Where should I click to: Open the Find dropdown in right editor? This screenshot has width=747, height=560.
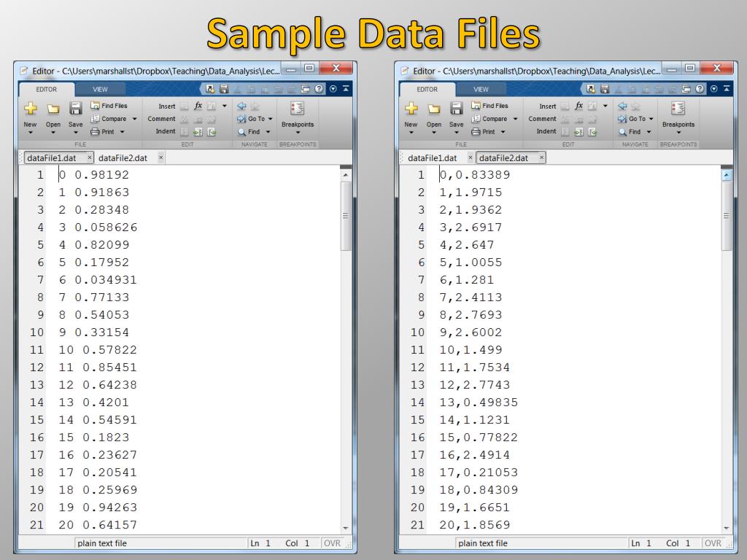649,132
